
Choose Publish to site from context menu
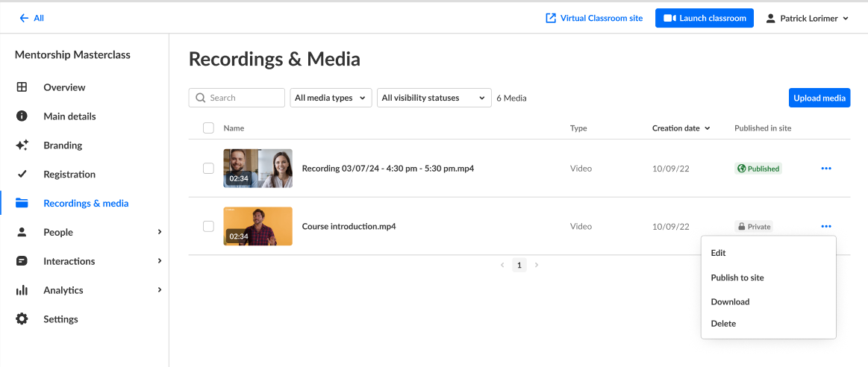pyautogui.click(x=737, y=277)
